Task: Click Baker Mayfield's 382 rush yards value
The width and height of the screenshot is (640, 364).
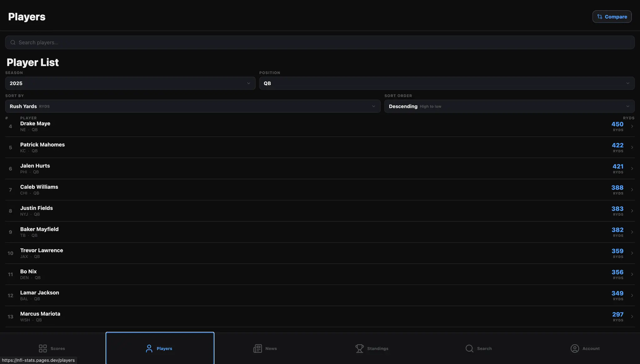Action: tap(617, 230)
